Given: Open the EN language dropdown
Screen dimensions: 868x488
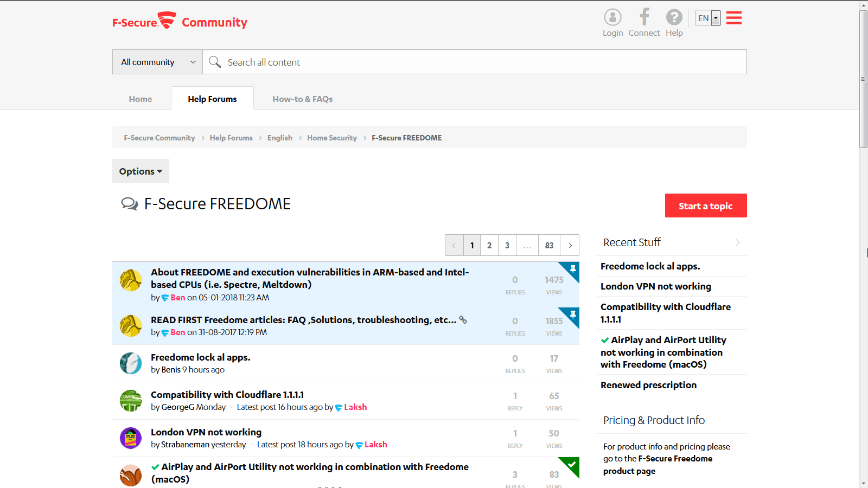Looking at the screenshot, I should tap(708, 18).
